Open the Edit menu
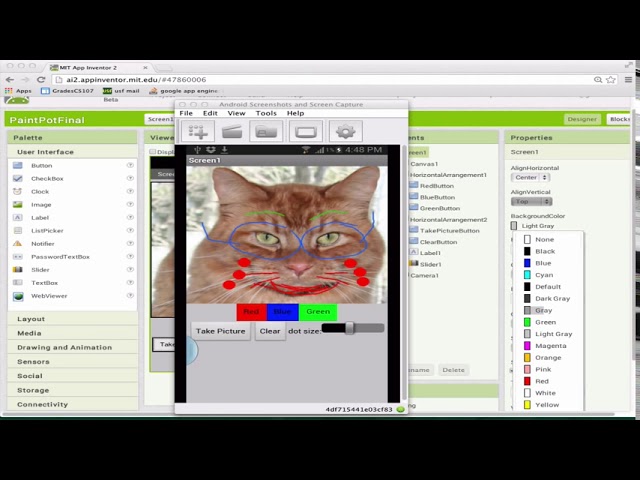Image resolution: width=640 pixels, height=480 pixels. [210, 113]
